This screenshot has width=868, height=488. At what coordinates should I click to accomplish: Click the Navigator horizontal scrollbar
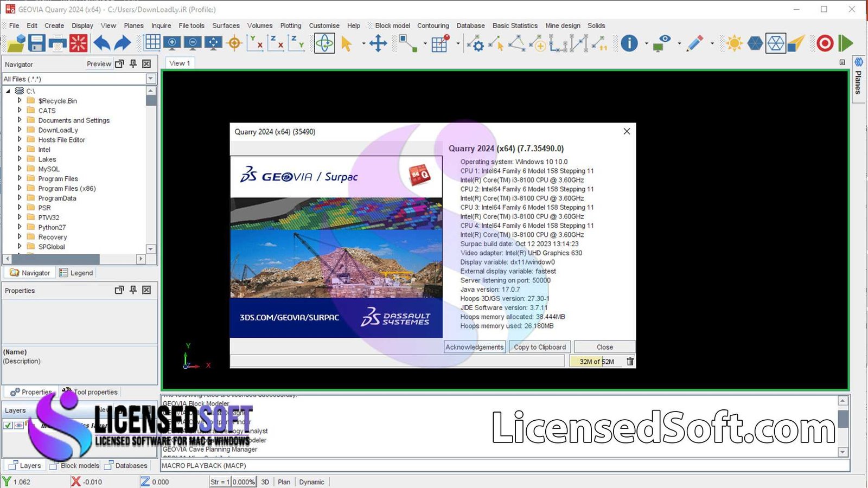click(x=74, y=259)
